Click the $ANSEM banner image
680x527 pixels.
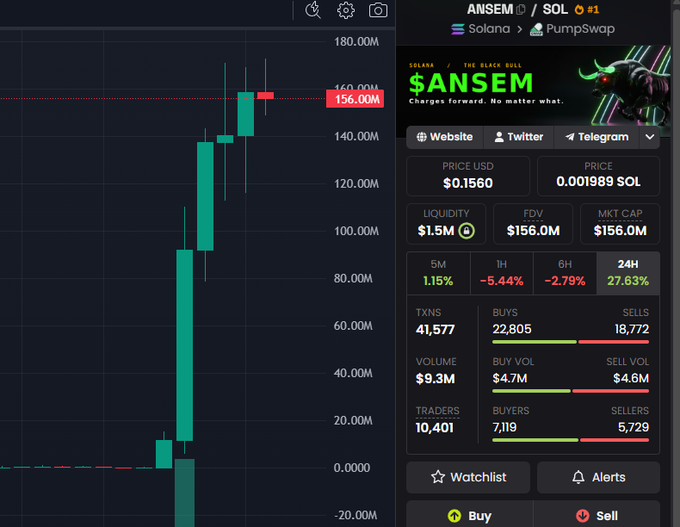coord(533,86)
